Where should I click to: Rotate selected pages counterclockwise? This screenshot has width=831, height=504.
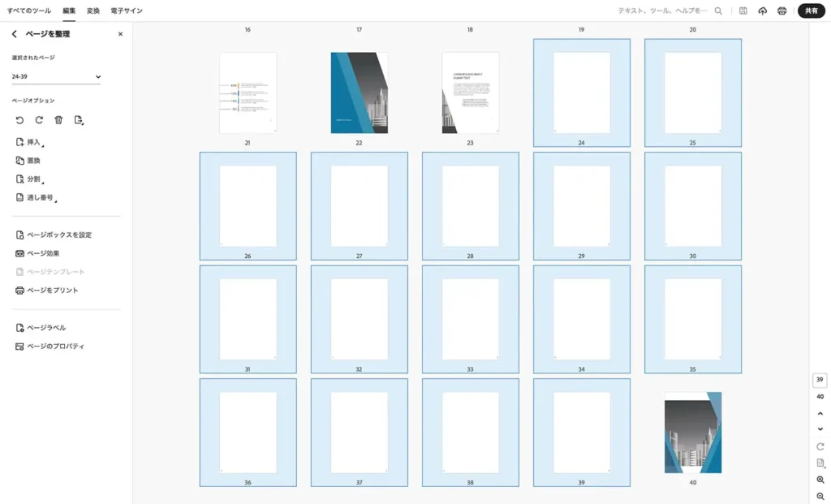click(x=19, y=120)
